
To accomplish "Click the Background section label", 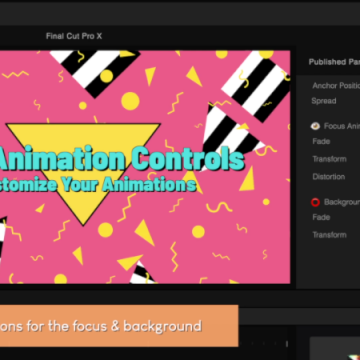I will click(342, 202).
